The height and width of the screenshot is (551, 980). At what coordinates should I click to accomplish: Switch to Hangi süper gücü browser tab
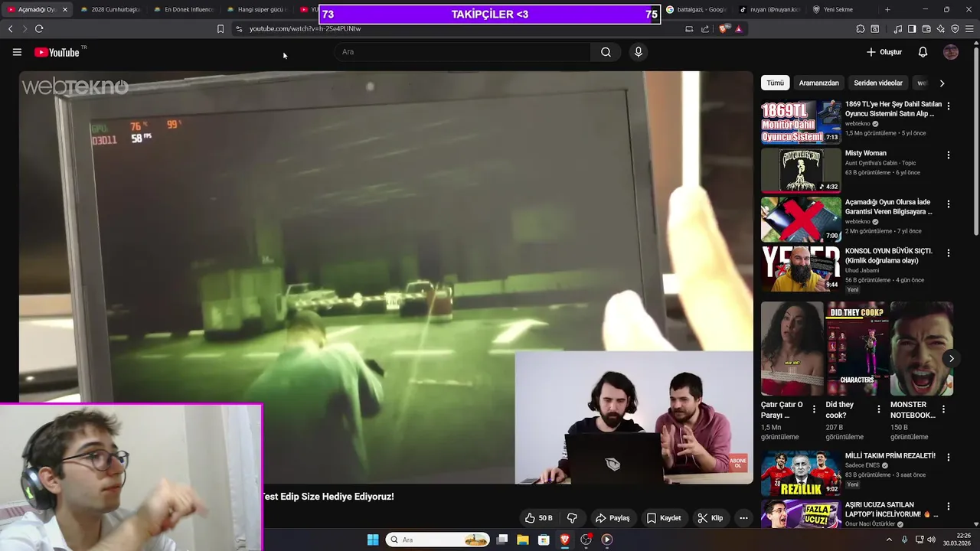257,9
